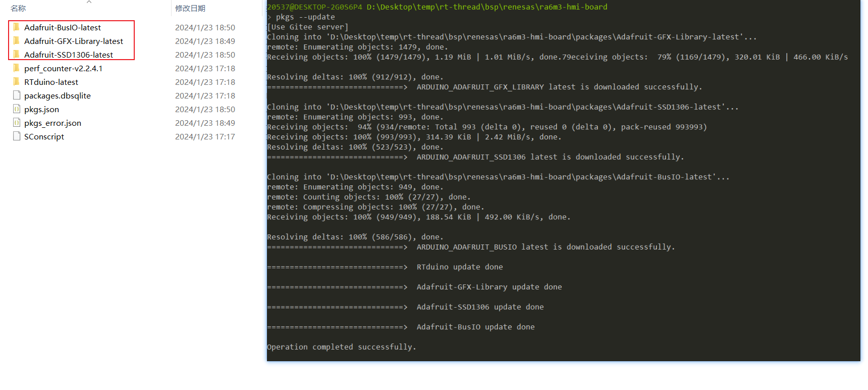This screenshot has width=868, height=390.
Task: Click 'remote: Compressing objects: 100% (27/27)' line
Action: [x=375, y=207]
